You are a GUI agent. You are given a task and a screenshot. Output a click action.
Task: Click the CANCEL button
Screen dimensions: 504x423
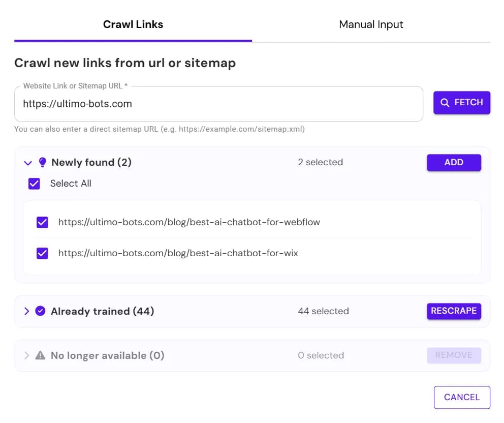click(x=461, y=397)
